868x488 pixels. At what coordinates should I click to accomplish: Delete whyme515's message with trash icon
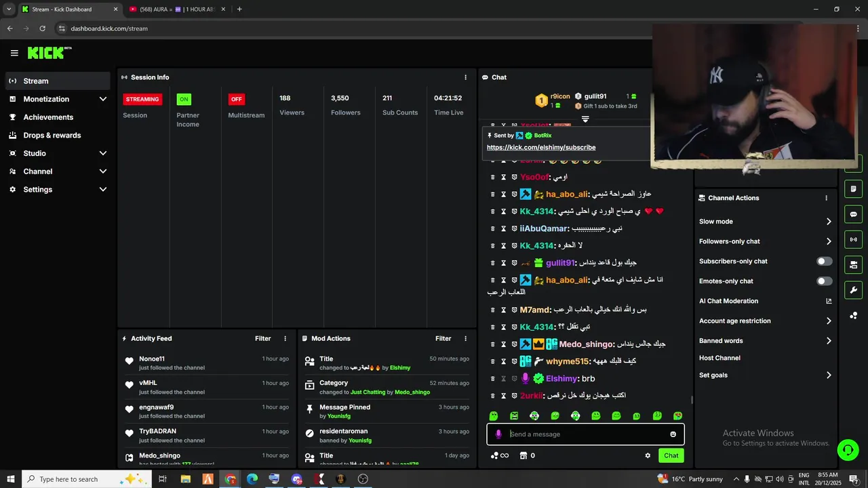click(x=493, y=361)
